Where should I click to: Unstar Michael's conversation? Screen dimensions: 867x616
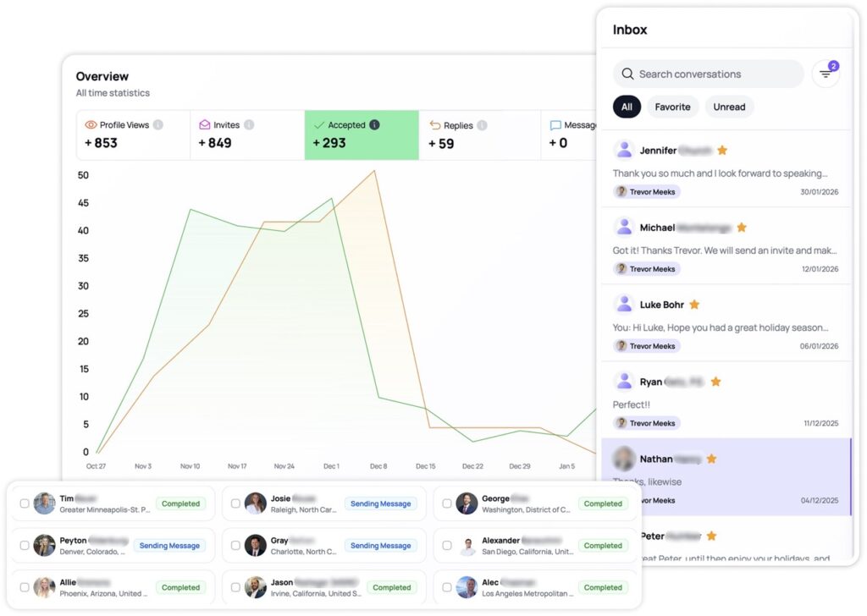tap(742, 228)
